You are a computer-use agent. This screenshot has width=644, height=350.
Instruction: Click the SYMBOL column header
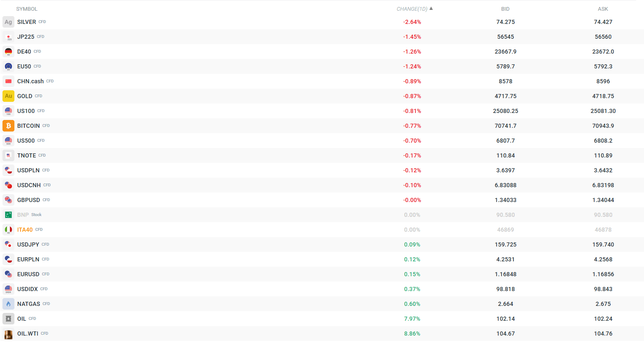point(27,9)
